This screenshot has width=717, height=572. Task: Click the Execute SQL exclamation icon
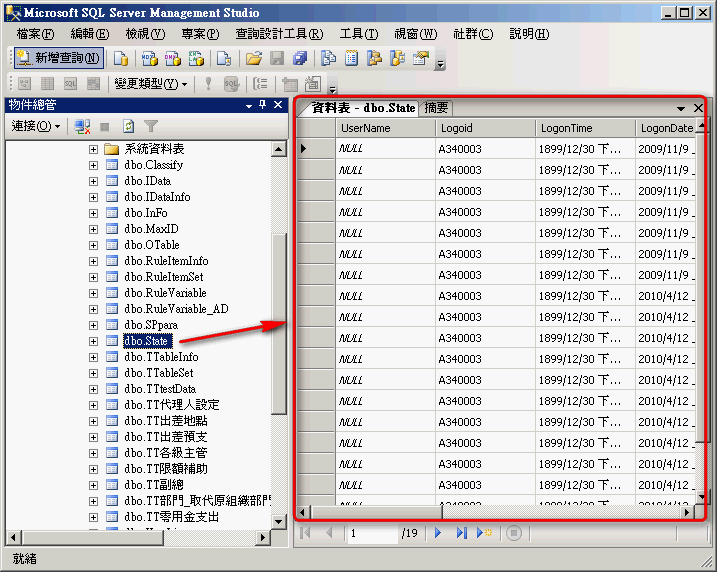click(x=208, y=84)
